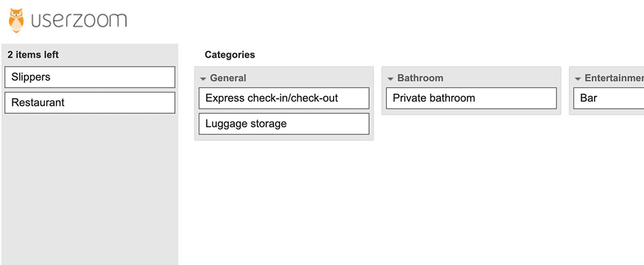Click empty space in unsorted items panel
644x265 pixels.
click(89, 193)
